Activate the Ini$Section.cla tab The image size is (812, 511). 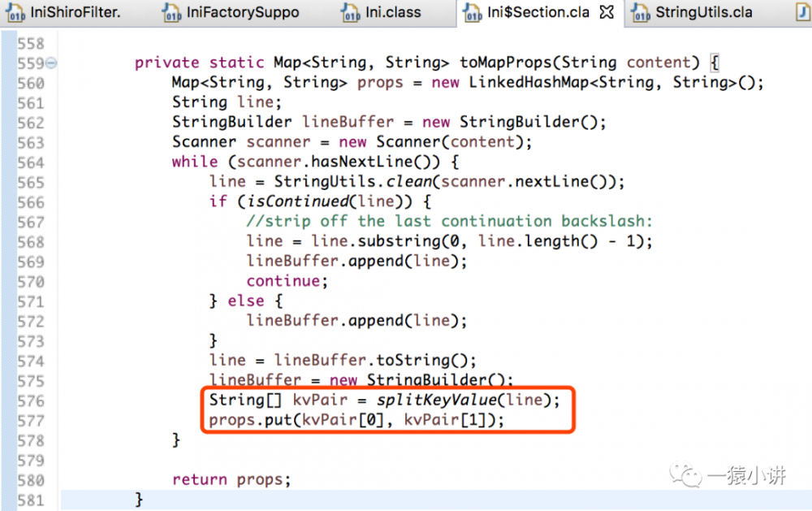(x=538, y=12)
